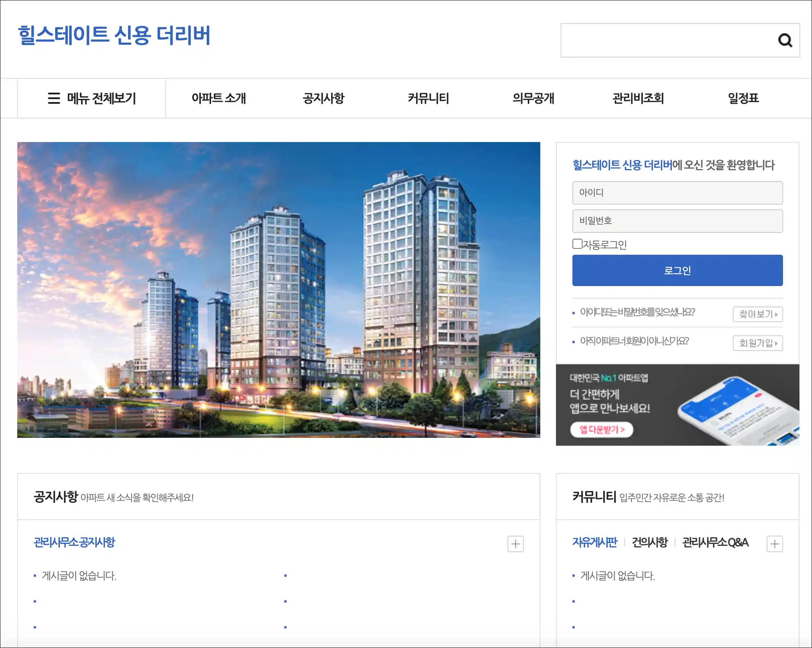Click the search magnifier icon
This screenshot has width=812, height=648.
click(x=785, y=40)
